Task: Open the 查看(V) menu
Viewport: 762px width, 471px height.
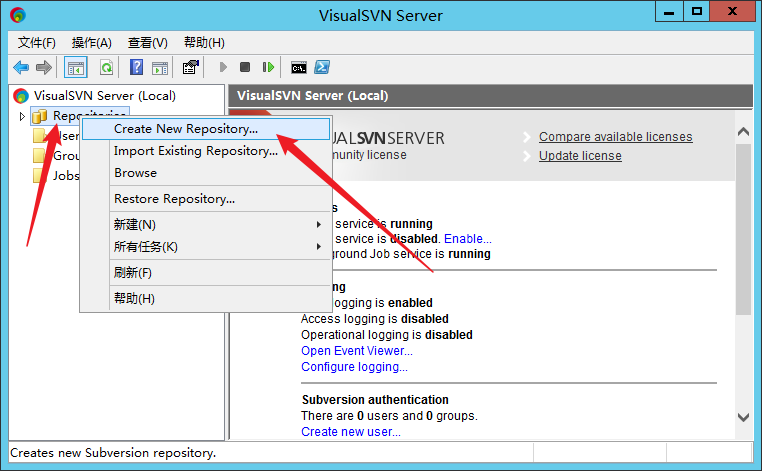Action: tap(148, 43)
